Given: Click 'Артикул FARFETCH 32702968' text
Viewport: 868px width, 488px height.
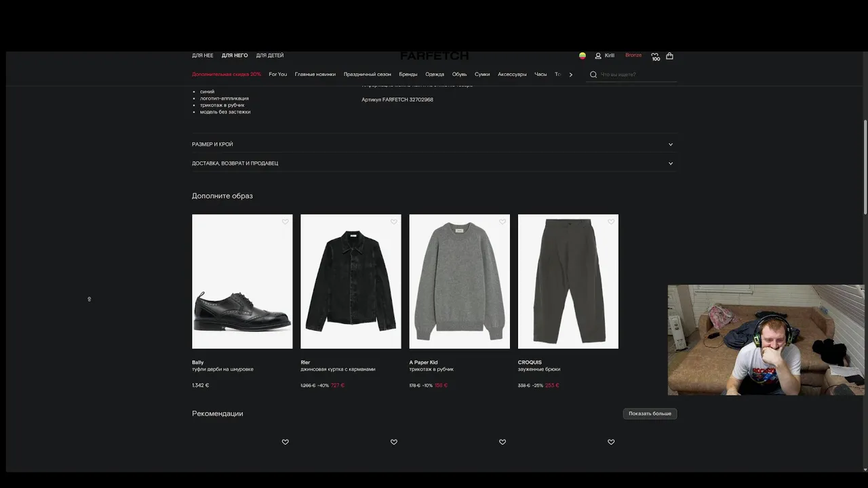Looking at the screenshot, I should pyautogui.click(x=397, y=100).
